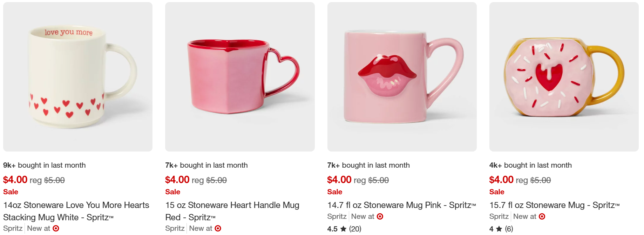This screenshot has height=235, width=644.
Task: Click Spritz brand link under Heart Handle Mug
Action: click(175, 228)
